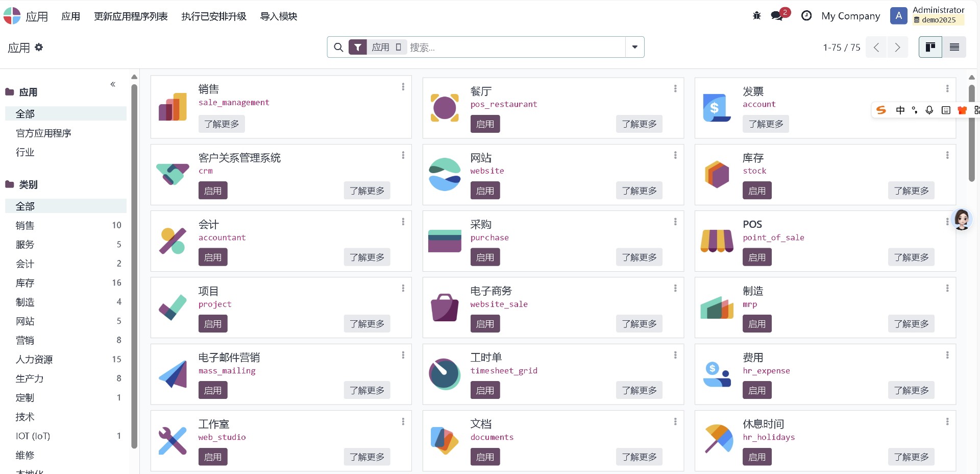Click the magnifier search icon

[x=338, y=48]
